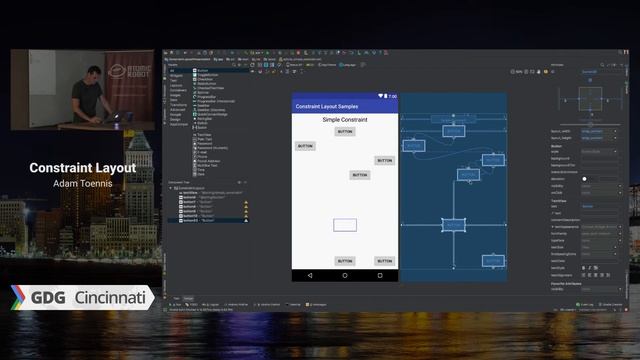
Task: Collapse the ConstraintLayout node in Component Tree
Action: click(171, 188)
